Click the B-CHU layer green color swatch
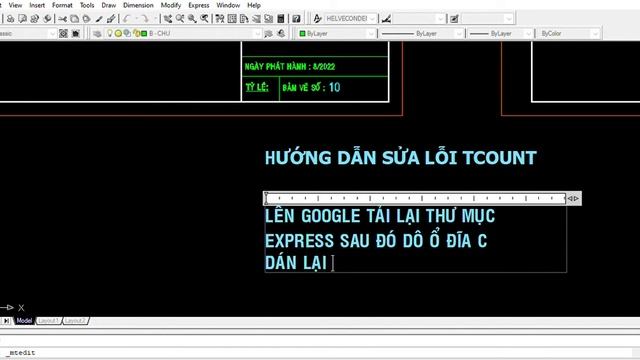The image size is (640, 360). (x=144, y=33)
